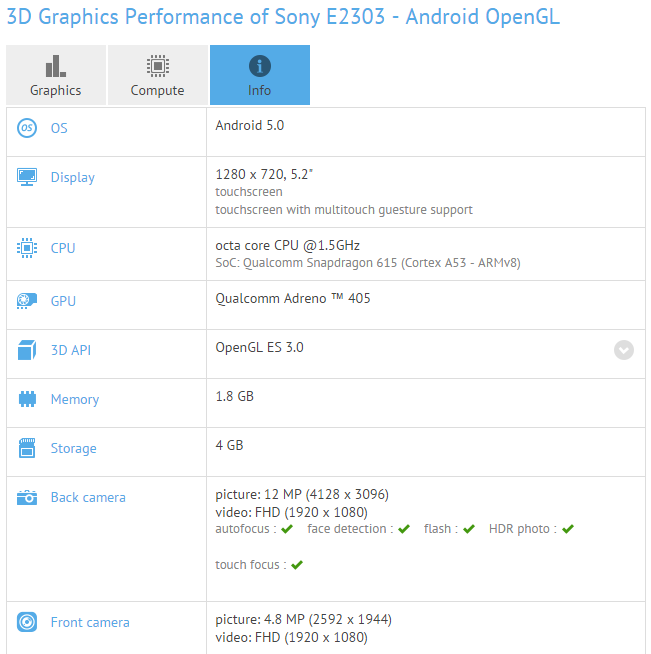
Task: Click the flash green checkmark
Action: point(469,529)
